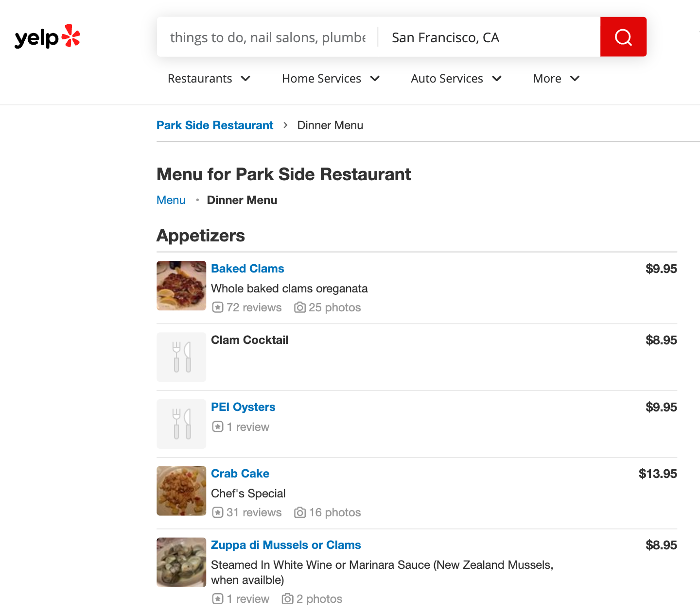Click the camera icon beside 16 photos
Viewport: 700px width, 613px height.
tap(300, 512)
